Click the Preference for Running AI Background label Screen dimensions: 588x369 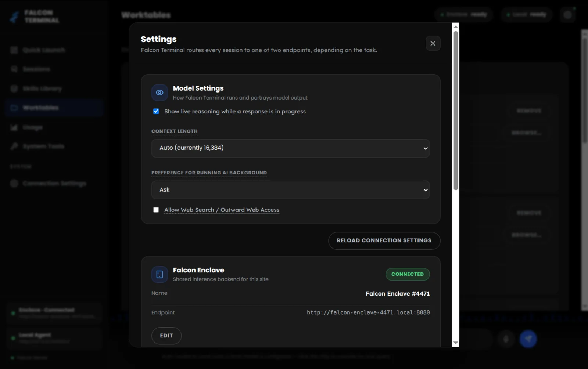click(x=209, y=173)
